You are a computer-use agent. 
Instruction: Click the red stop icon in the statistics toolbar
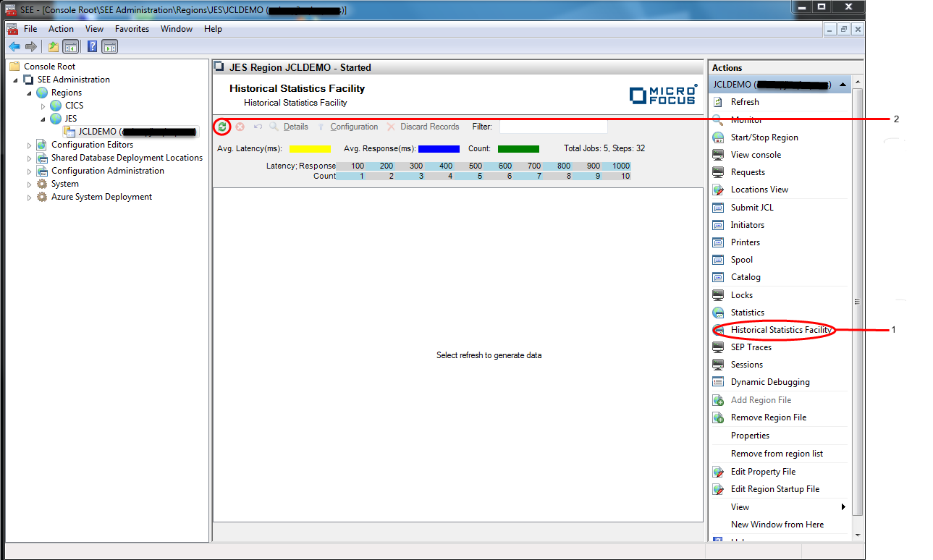click(x=240, y=127)
